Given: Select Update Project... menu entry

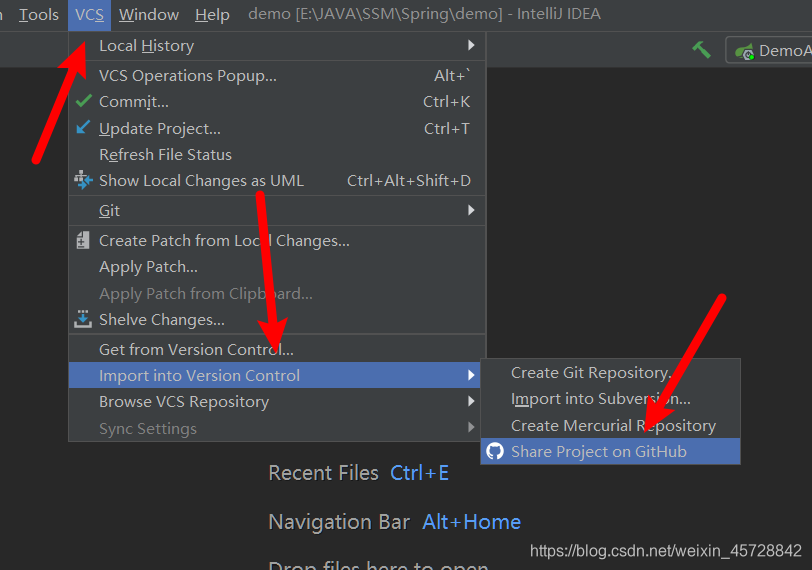Looking at the screenshot, I should (x=278, y=128).
